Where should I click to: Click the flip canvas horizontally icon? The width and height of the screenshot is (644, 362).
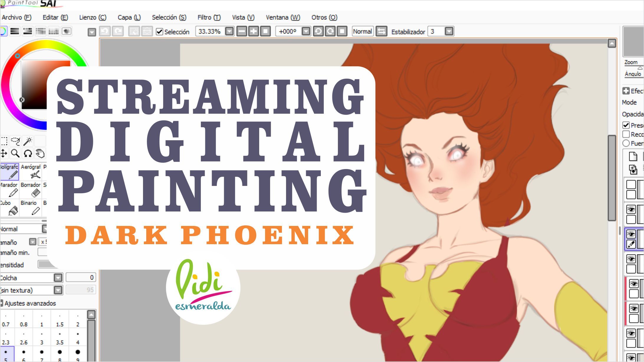point(381,31)
